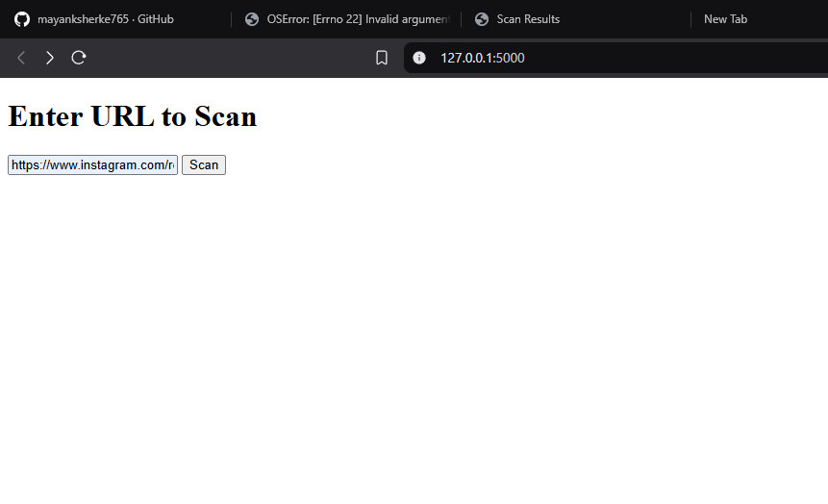Click the GitHub favicon on first tab

22,19
